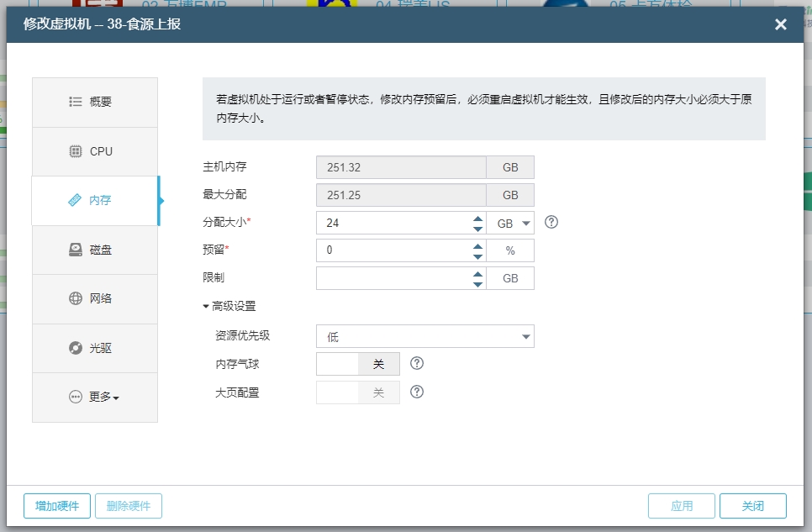The height and width of the screenshot is (532, 812).
Task: Switch to the CPU settings tab
Action: coord(94,152)
